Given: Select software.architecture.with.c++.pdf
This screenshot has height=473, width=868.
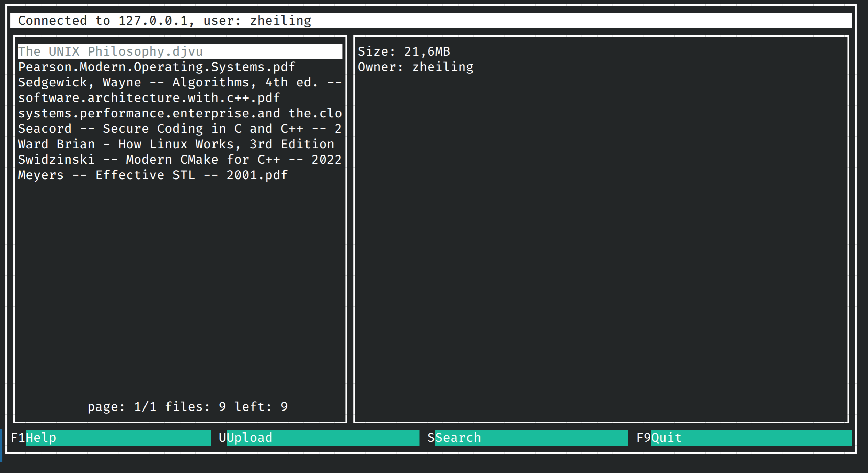Looking at the screenshot, I should (x=180, y=98).
